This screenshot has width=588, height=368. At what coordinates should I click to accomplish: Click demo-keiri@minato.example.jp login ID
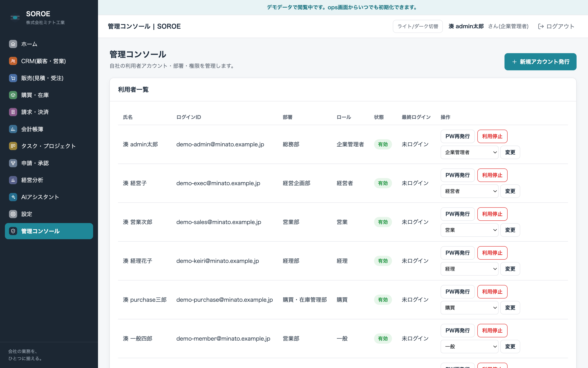[218, 261]
